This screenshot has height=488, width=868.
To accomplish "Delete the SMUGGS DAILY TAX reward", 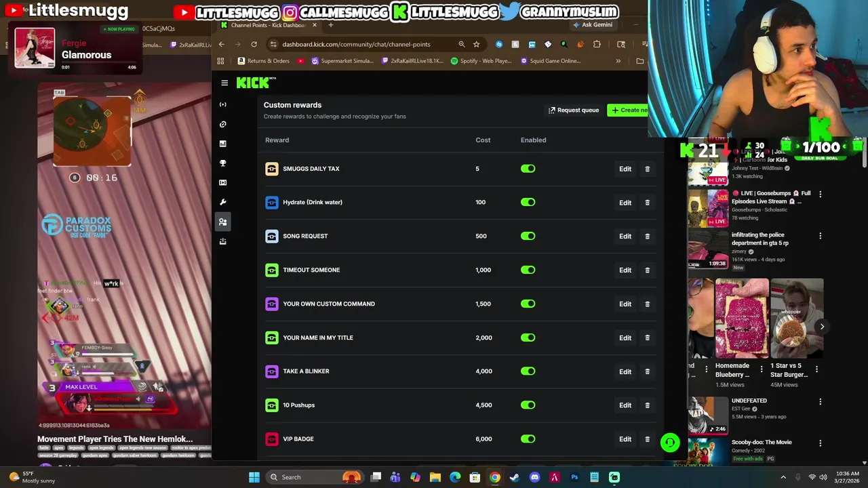I will [x=647, y=169].
